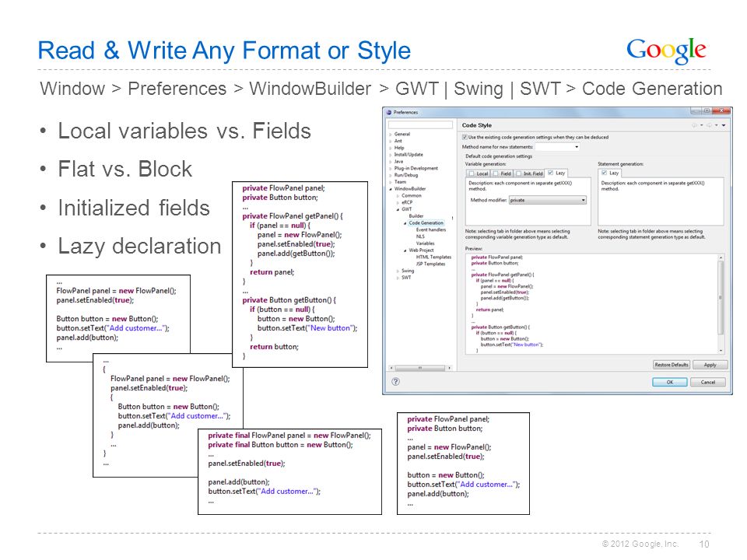The width and height of the screenshot is (747, 560).
Task: Select the Team preferences item
Action: tap(400, 182)
